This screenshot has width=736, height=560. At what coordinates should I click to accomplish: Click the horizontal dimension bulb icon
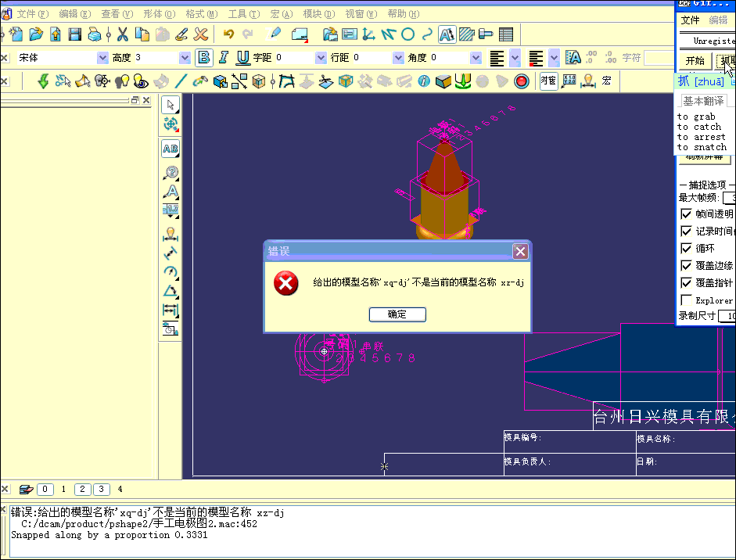171,234
